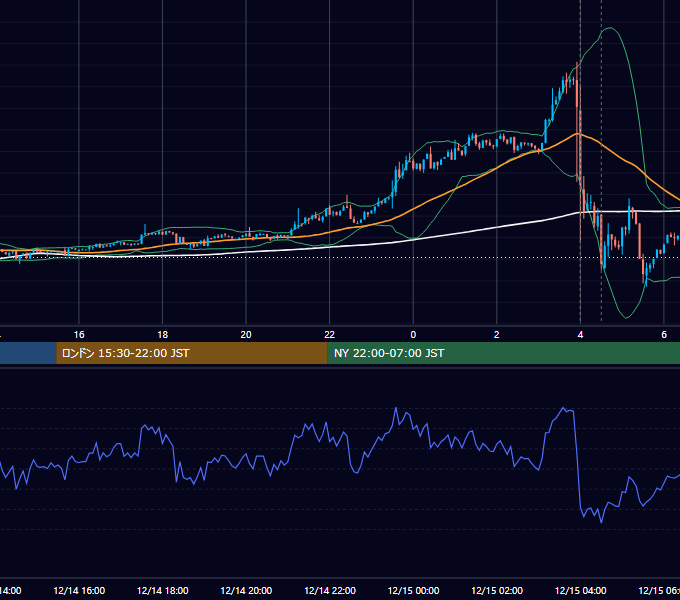Click the 6 hour label on upper axis
680x600 pixels.
pos(664,335)
